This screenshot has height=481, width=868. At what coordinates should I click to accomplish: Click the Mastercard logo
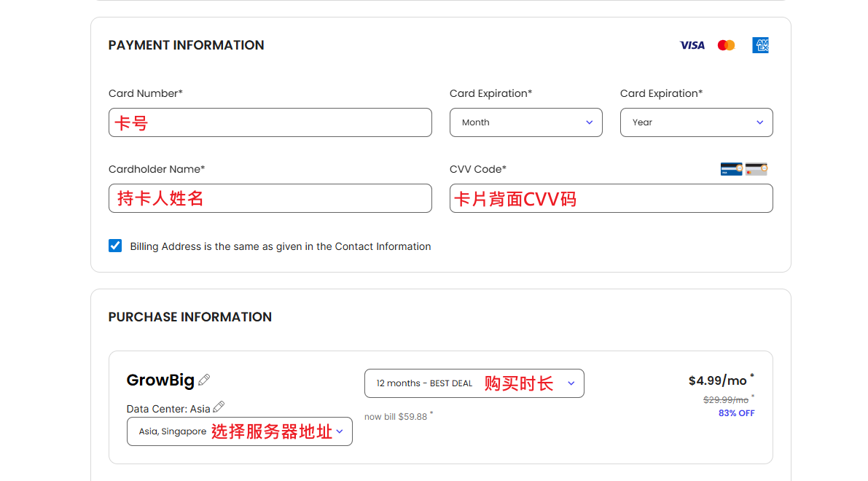726,45
